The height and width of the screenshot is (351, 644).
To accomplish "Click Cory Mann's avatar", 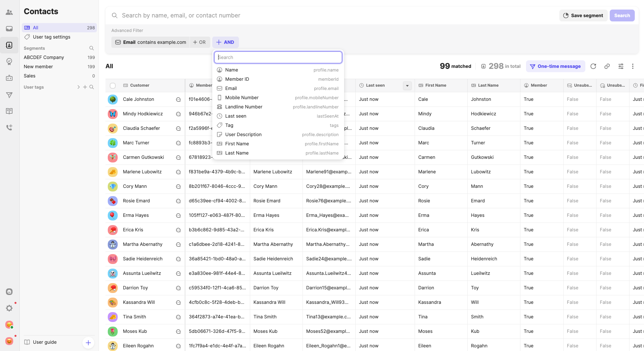I will coord(113,186).
